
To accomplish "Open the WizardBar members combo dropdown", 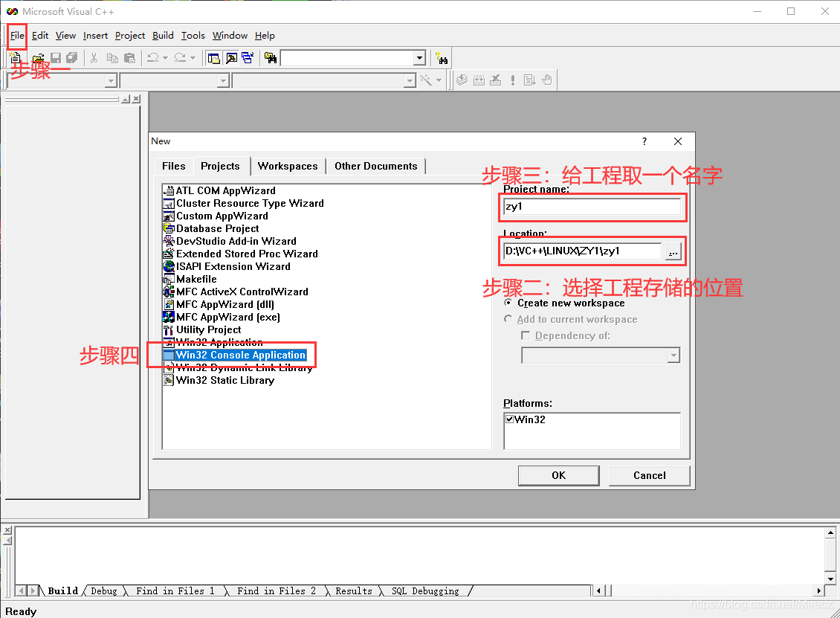I will pos(410,80).
